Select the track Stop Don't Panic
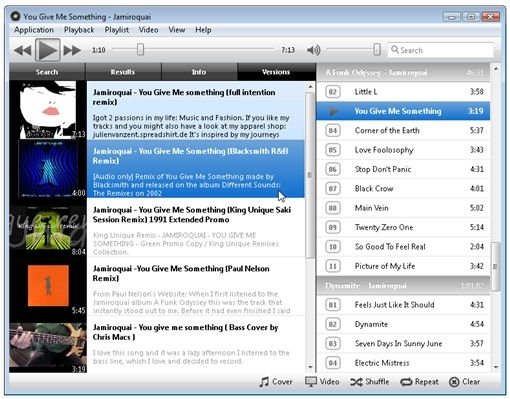The width and height of the screenshot is (510, 399). point(403,169)
